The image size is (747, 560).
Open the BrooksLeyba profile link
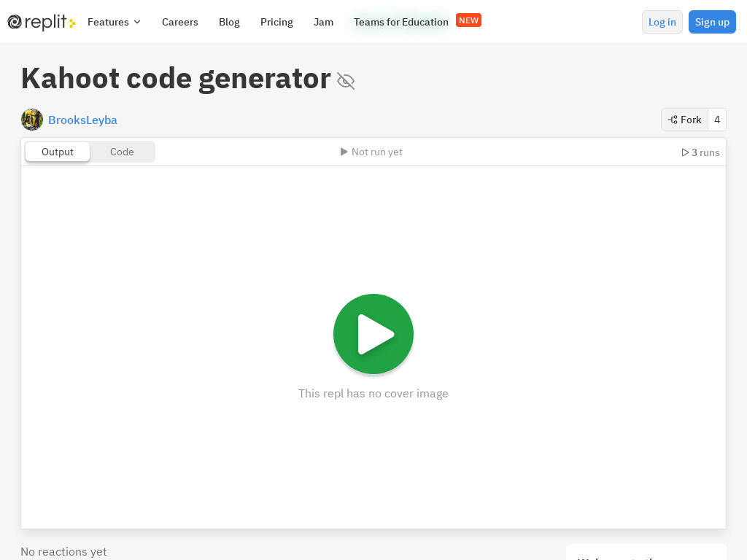point(82,120)
